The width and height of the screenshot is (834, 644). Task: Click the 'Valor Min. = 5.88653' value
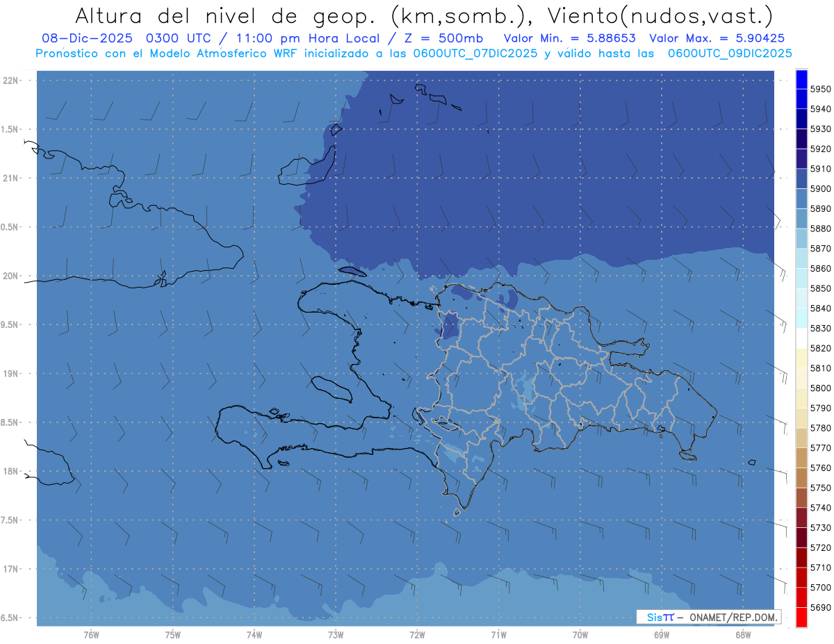[x=570, y=38]
